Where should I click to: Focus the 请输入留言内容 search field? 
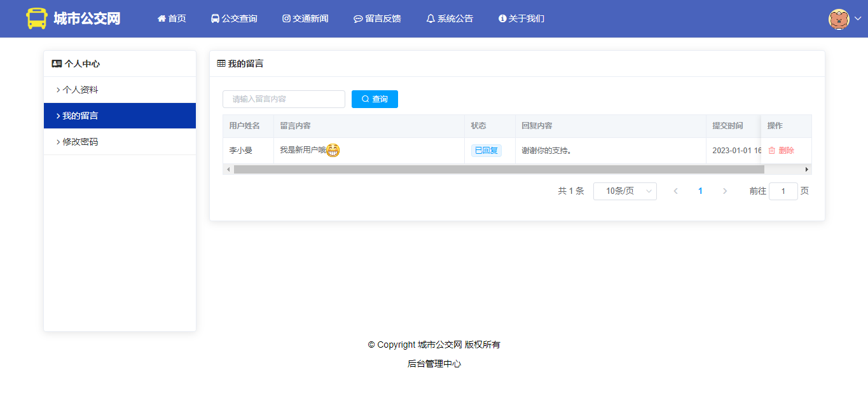[x=284, y=99]
